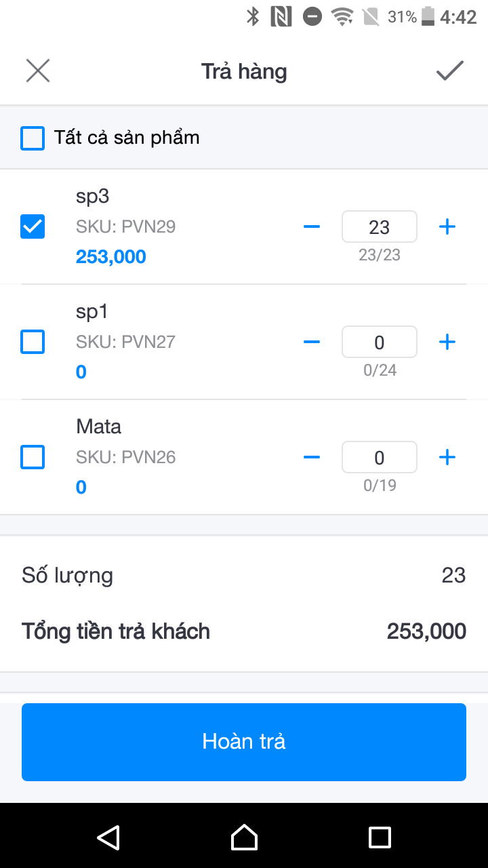Increase sp3 return quantity with plus

447,226
